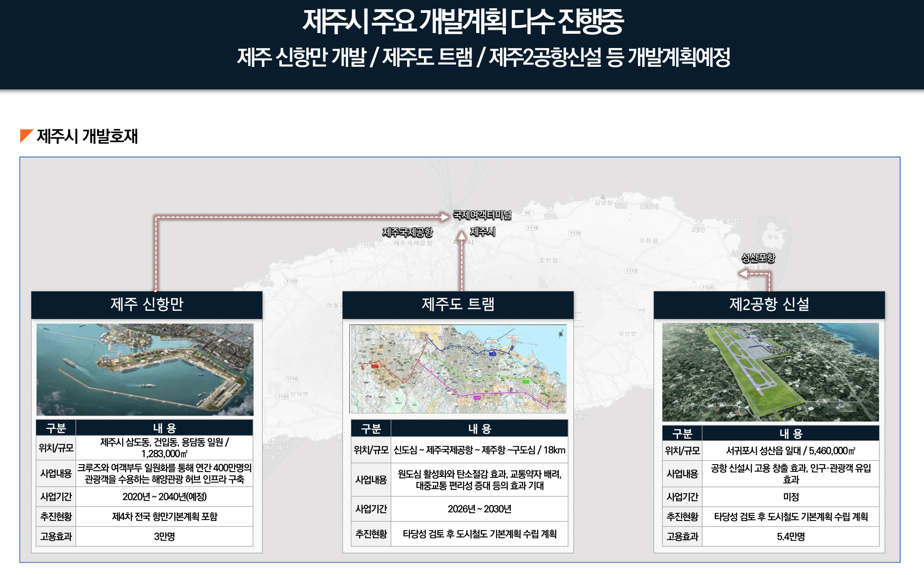Click the orange triangle marker beside 제주시 개발호재
Image resolution: width=924 pixels, height=575 pixels.
25,135
